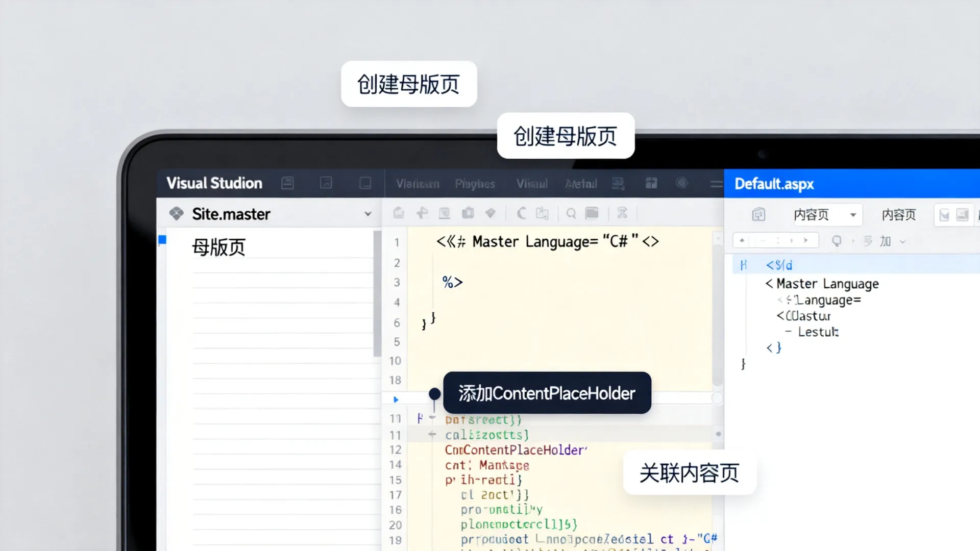Viewport: 980px width, 551px height.
Task: Click the magnifier search icon in editor toolbar
Action: point(571,213)
